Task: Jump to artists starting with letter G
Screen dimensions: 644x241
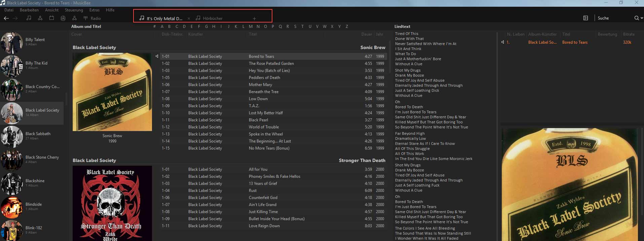Action: coord(206,27)
